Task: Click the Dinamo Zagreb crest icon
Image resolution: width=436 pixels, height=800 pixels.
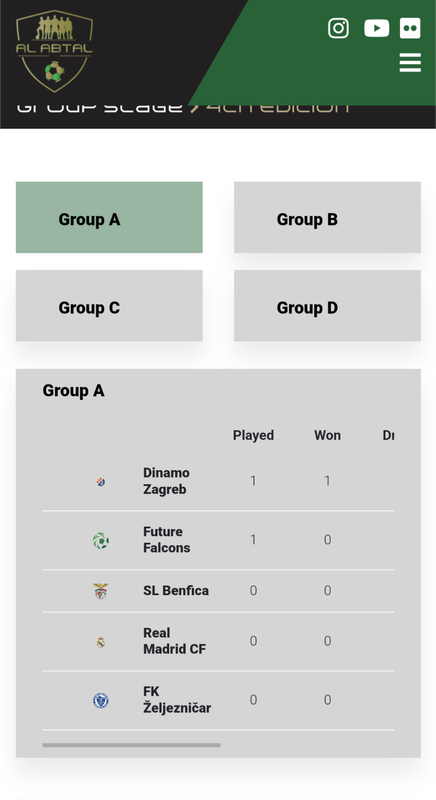Action: pyautogui.click(x=101, y=482)
